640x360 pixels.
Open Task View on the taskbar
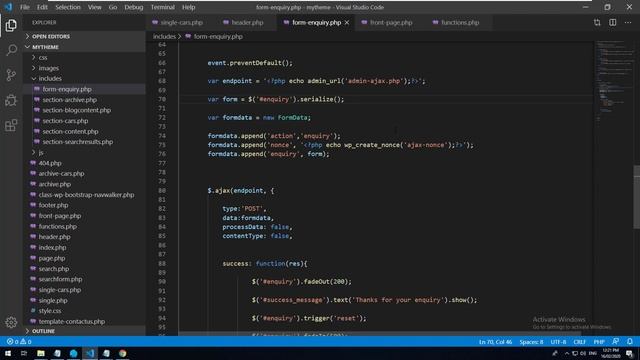[24, 353]
